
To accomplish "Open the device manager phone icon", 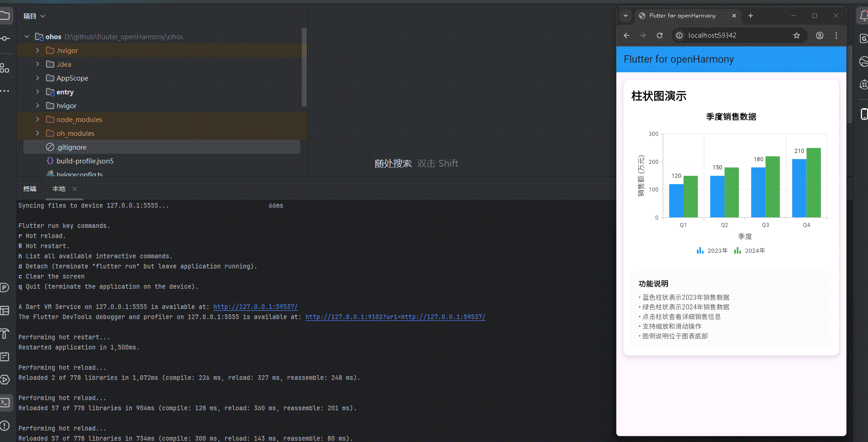I will coord(863,114).
